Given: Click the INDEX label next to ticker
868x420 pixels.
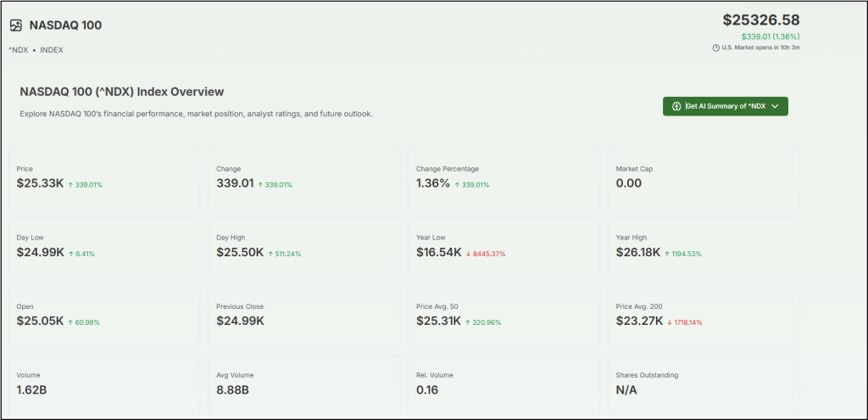Looking at the screenshot, I should (52, 50).
